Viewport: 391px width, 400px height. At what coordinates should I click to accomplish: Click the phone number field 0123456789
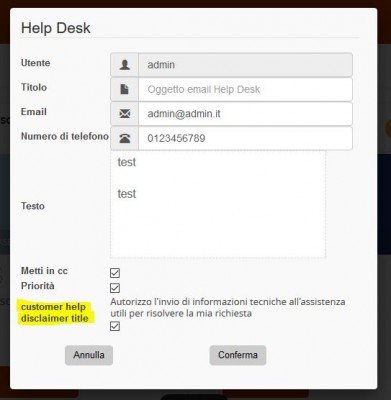click(245, 138)
